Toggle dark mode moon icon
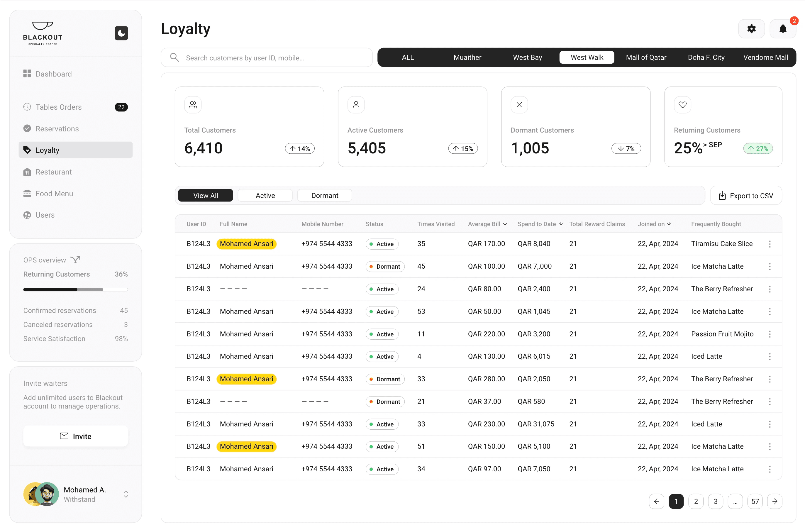Image resolution: width=805 pixels, height=532 pixels. [x=121, y=33]
